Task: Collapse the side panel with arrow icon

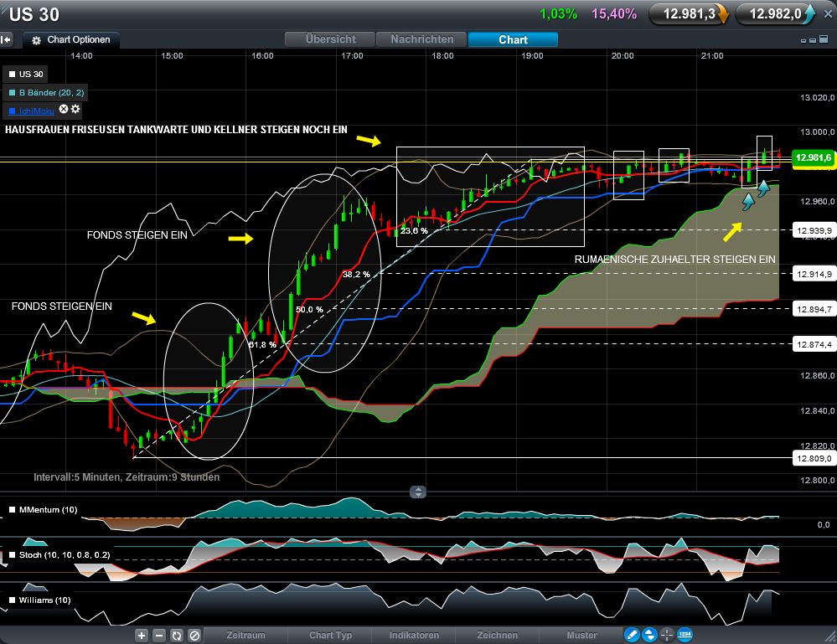Action: 6,40
